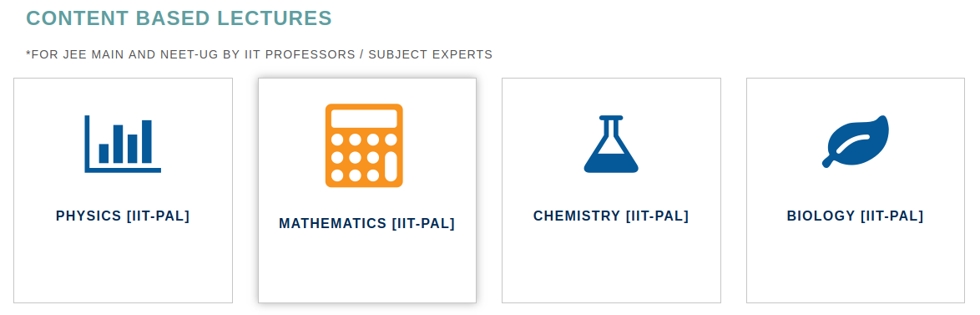Click empty space below highlighted Mathematics label
This screenshot has width=980, height=315.
[367, 269]
